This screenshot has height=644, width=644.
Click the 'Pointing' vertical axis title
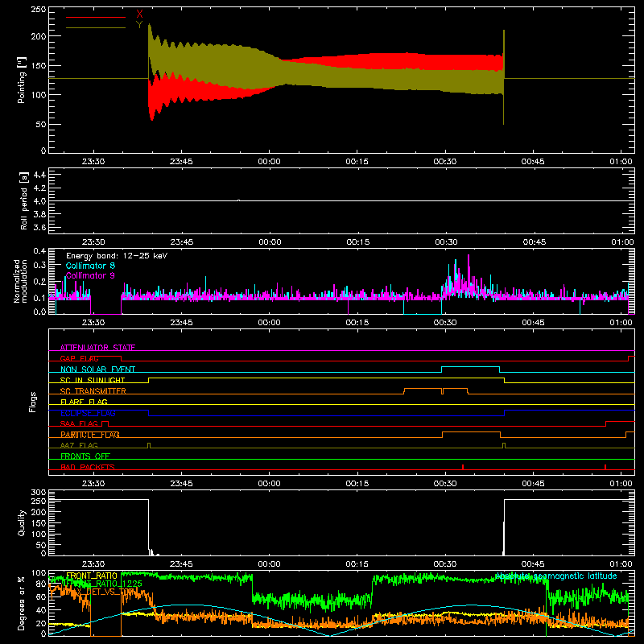(x=22, y=80)
